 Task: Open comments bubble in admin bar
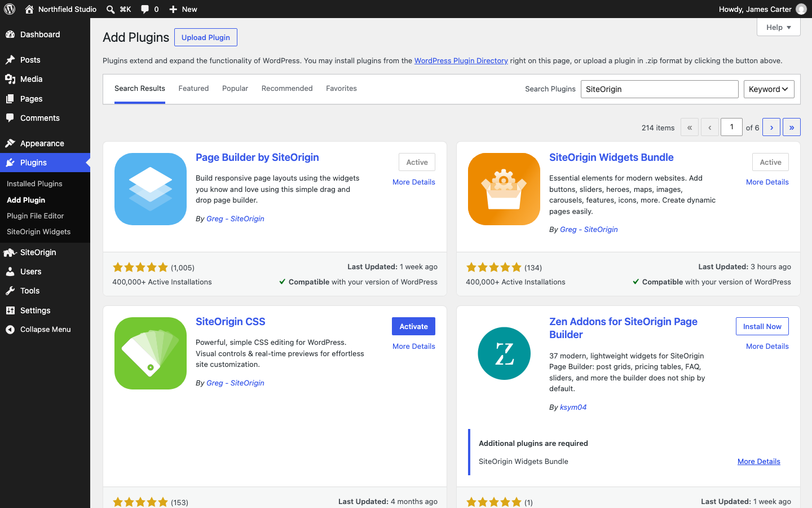145,9
